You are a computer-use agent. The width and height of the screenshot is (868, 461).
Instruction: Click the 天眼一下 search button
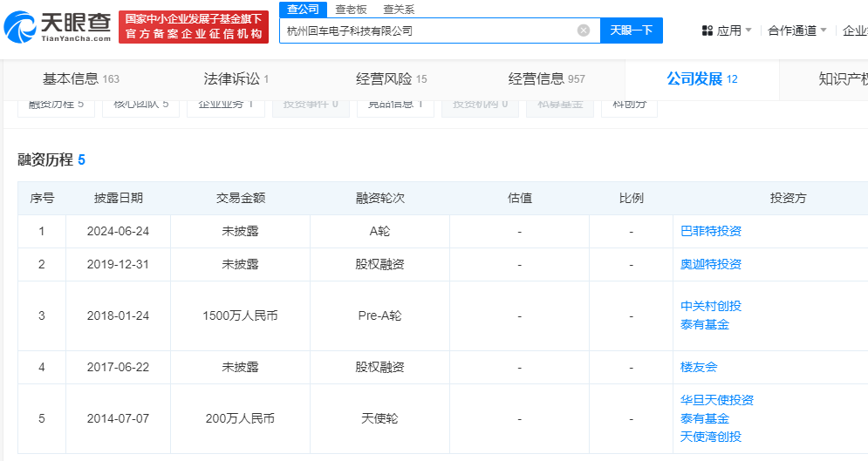[631, 31]
